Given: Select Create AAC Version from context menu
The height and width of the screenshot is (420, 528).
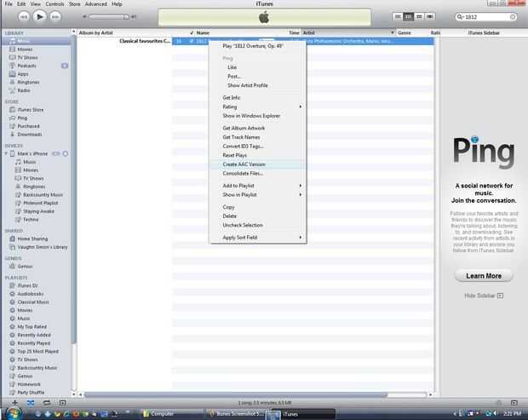Looking at the screenshot, I should [258, 164].
